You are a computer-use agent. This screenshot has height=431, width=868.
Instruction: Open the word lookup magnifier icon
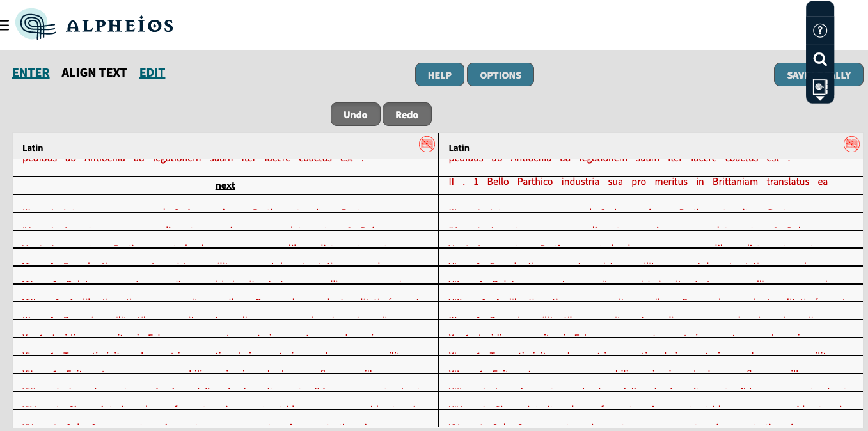(819, 59)
